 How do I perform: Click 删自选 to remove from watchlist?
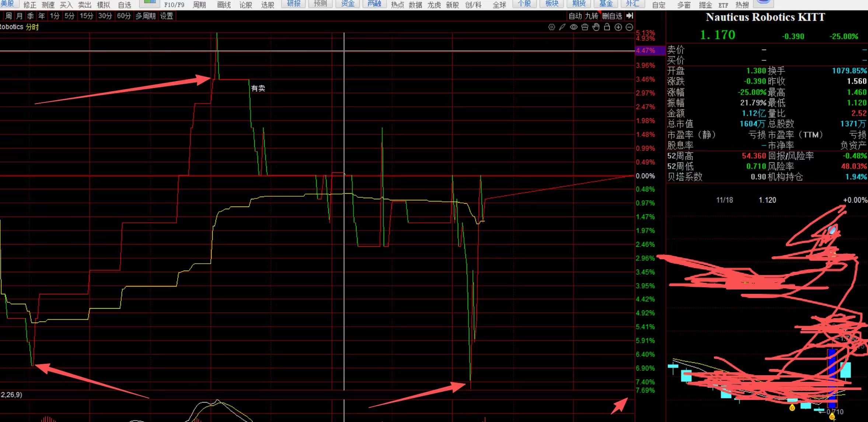pos(612,16)
